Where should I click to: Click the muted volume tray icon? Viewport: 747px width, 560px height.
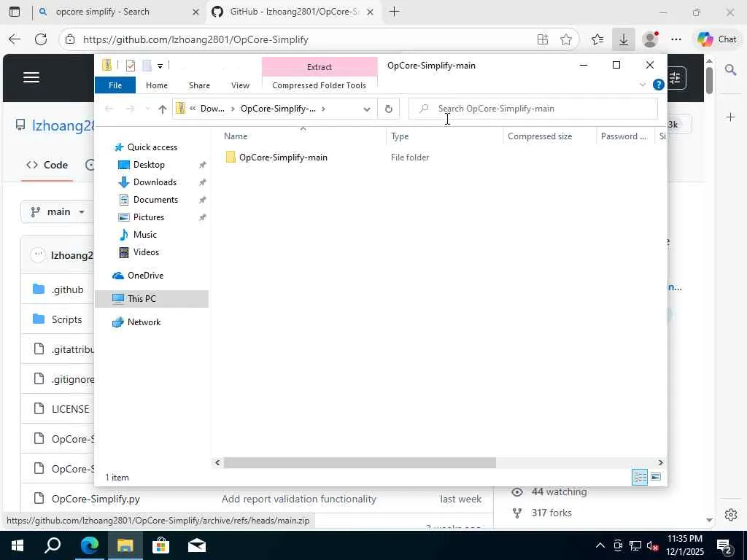pyautogui.click(x=653, y=545)
